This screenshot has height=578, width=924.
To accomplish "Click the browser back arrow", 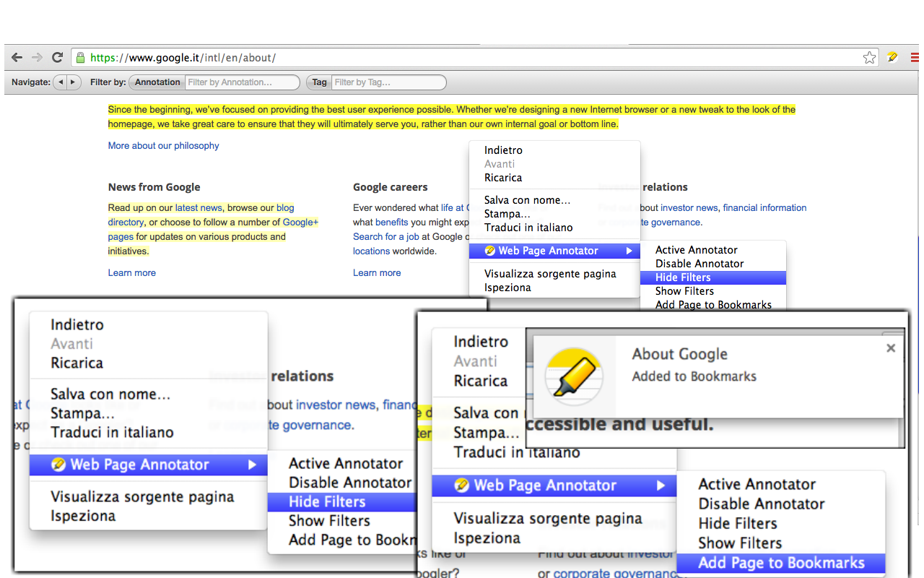I will 17,58.
